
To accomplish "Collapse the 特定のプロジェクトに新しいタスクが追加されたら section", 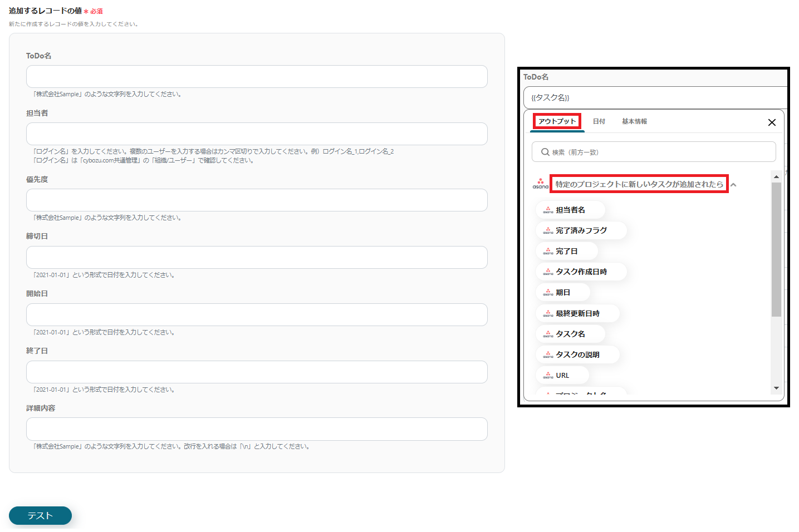I will point(733,185).
